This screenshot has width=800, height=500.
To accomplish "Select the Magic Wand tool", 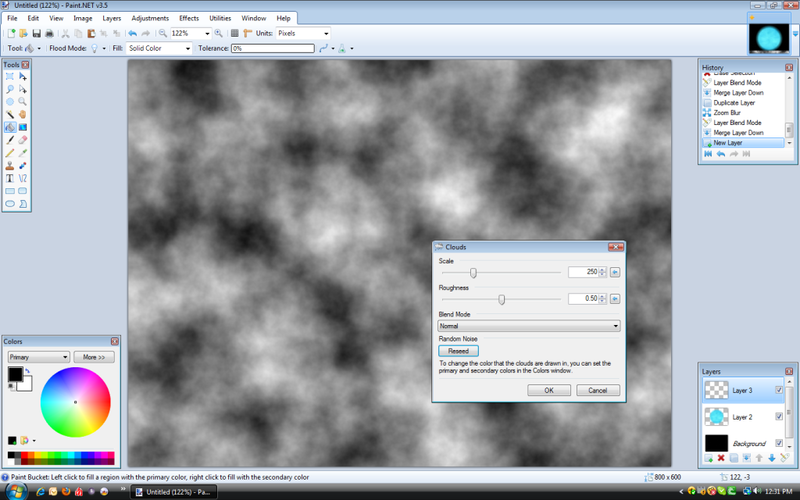I will coord(10,115).
